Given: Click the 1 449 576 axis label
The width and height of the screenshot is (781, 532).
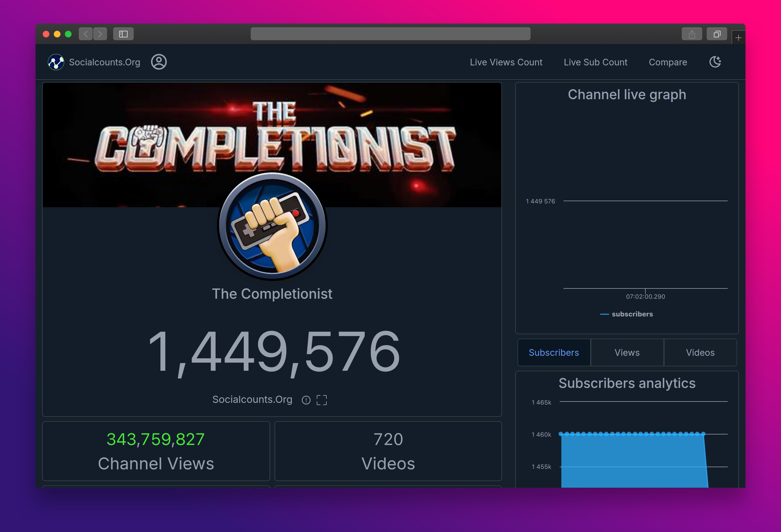Looking at the screenshot, I should (540, 201).
